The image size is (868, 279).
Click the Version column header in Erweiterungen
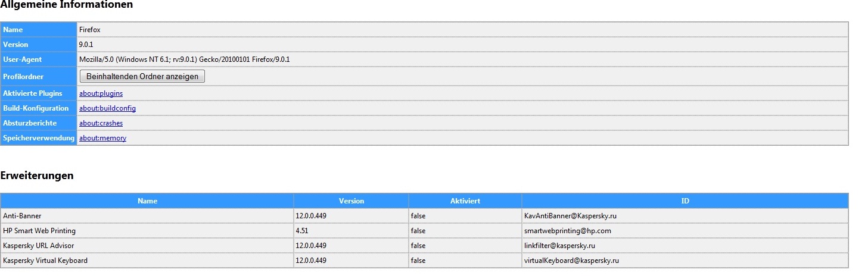click(x=351, y=201)
